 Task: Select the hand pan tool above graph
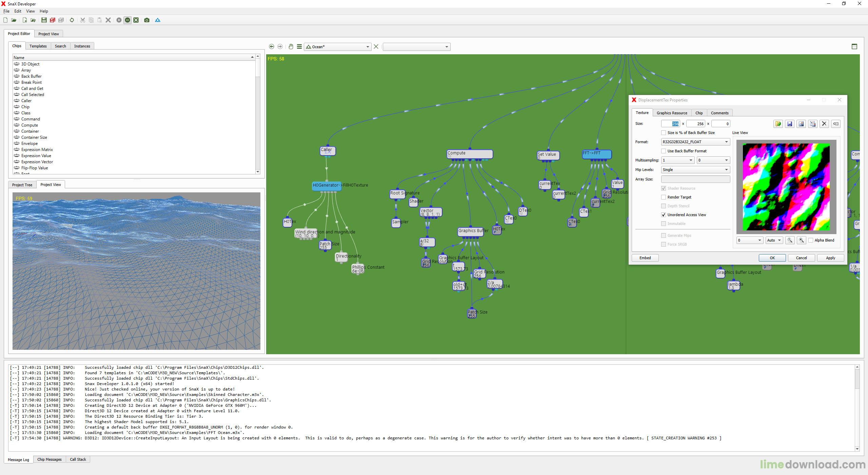pyautogui.click(x=291, y=46)
